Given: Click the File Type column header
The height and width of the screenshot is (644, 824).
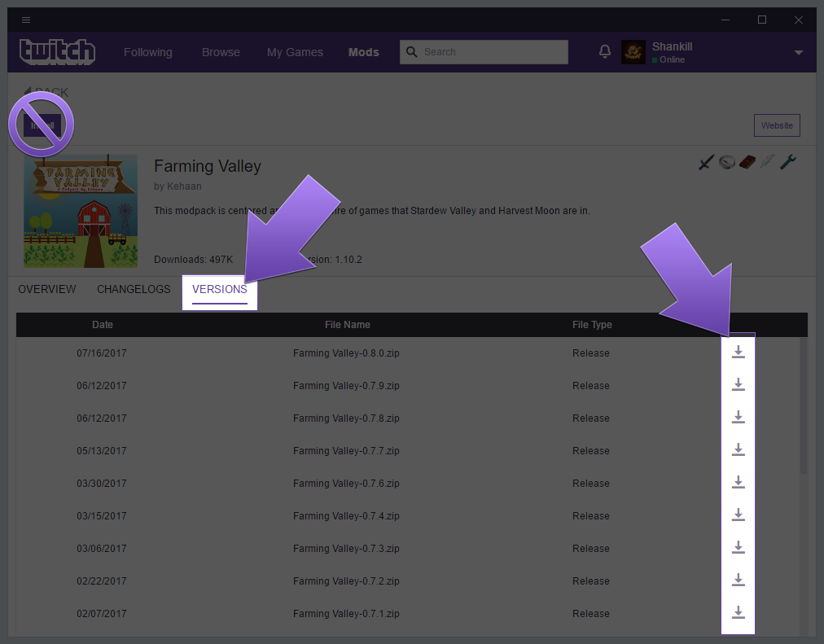Looking at the screenshot, I should tap(592, 325).
